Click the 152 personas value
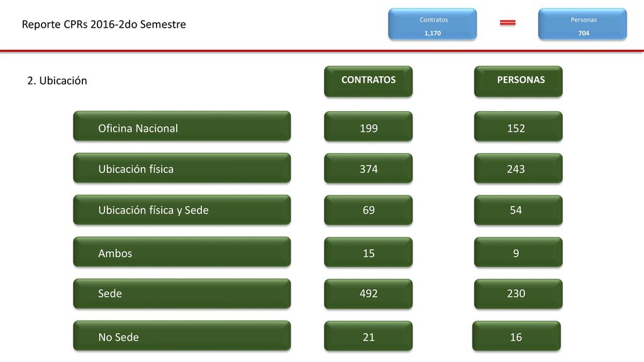The height and width of the screenshot is (362, 644). click(518, 126)
